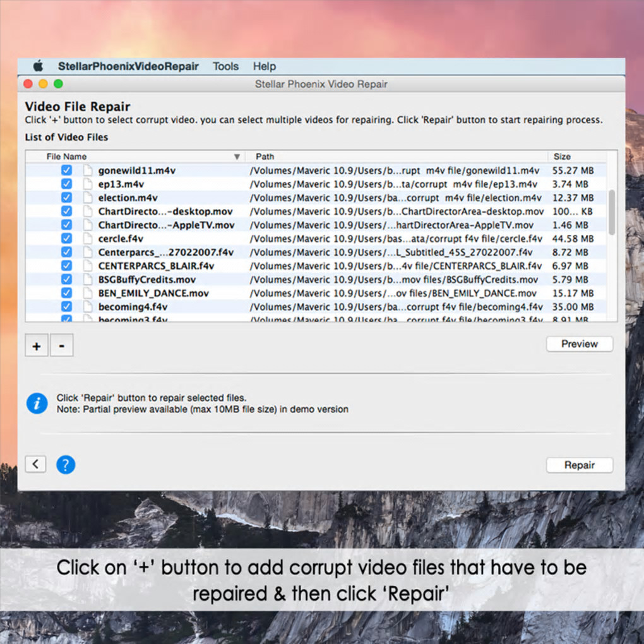The height and width of the screenshot is (644, 644).
Task: Click the Preview button
Action: coord(579,343)
